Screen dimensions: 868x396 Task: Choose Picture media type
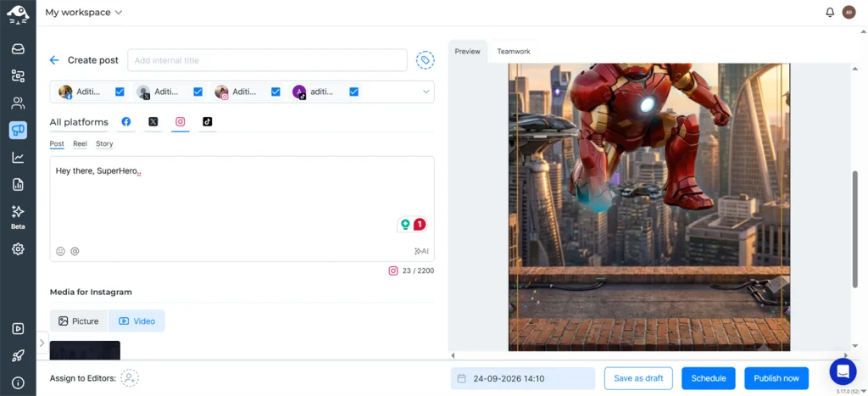click(x=79, y=321)
